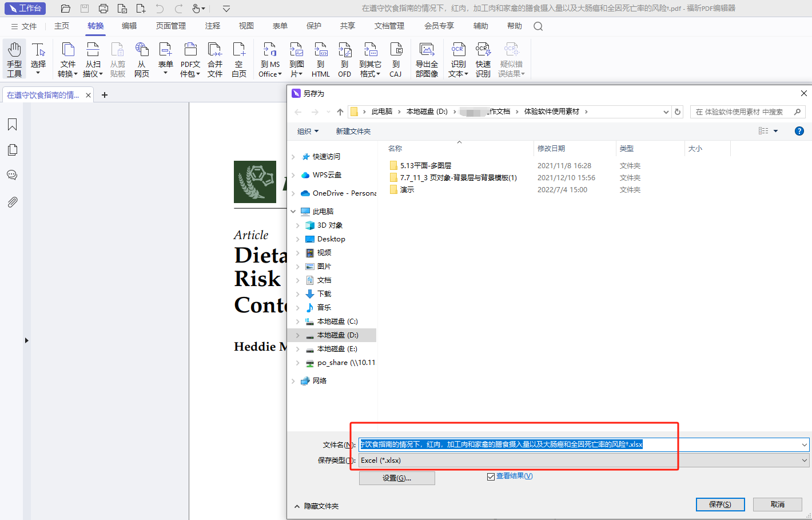Click the 设置 button
Image resolution: width=812 pixels, height=520 pixels.
[x=397, y=478]
